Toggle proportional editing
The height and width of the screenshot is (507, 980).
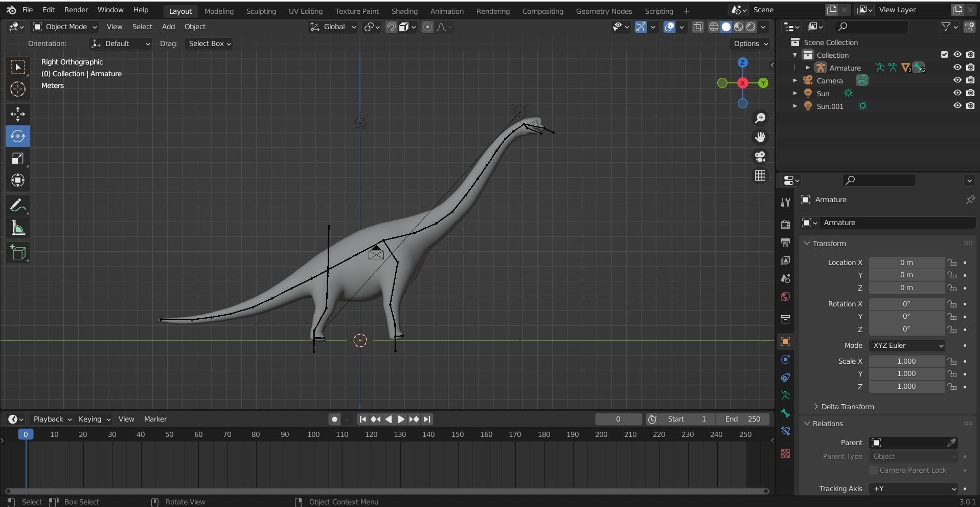click(x=428, y=27)
